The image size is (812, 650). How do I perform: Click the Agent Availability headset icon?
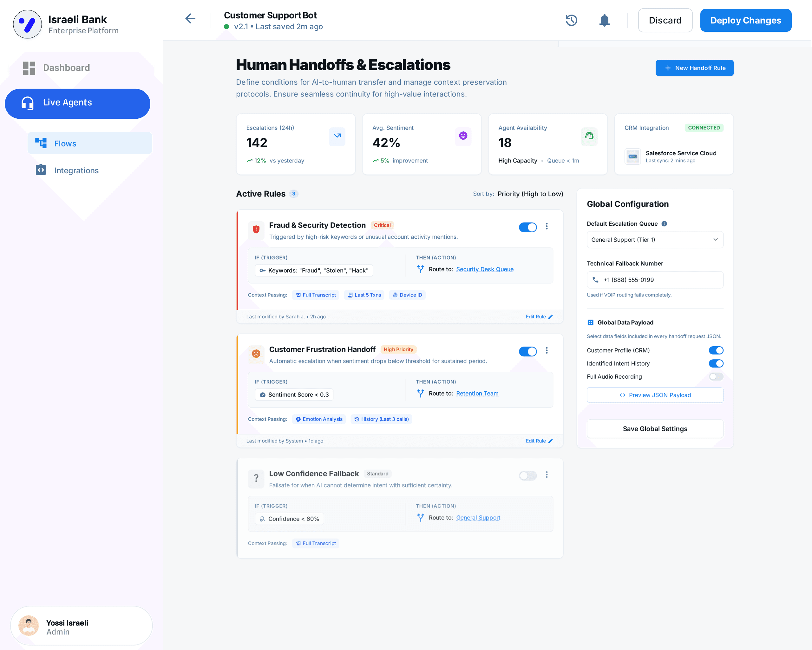coord(589,136)
